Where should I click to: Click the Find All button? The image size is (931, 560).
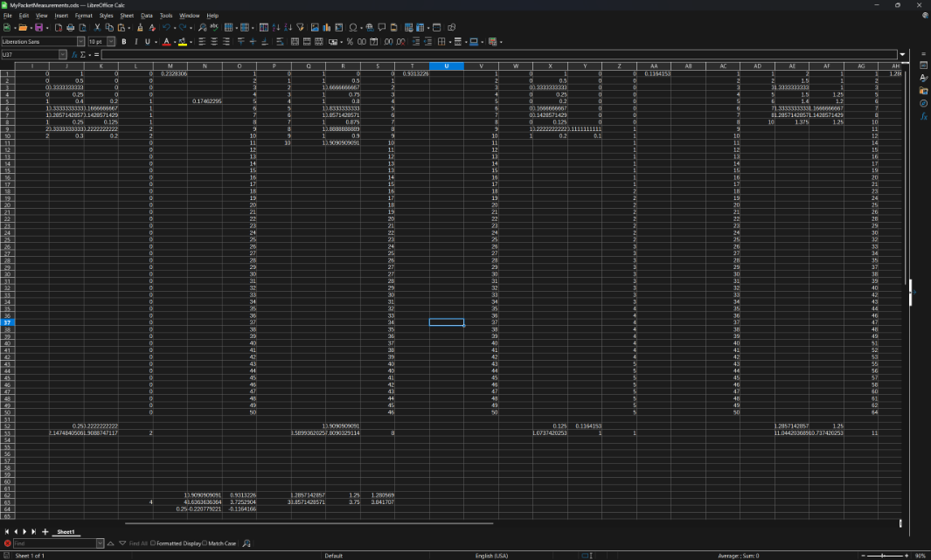138,543
